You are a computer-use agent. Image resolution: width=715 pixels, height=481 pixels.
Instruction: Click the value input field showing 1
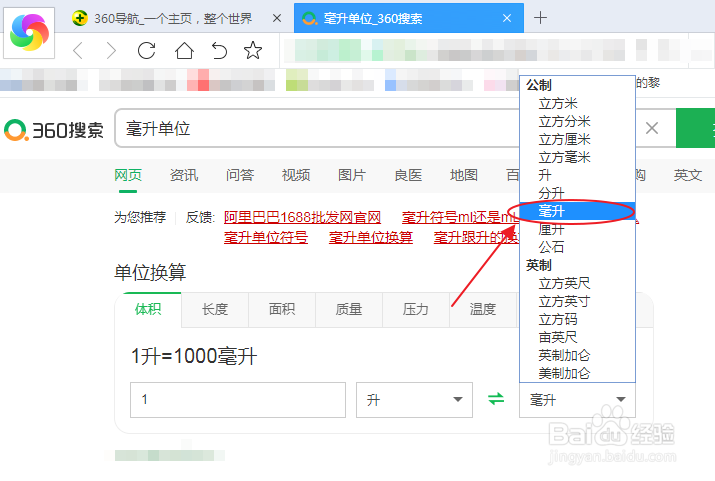(x=238, y=400)
